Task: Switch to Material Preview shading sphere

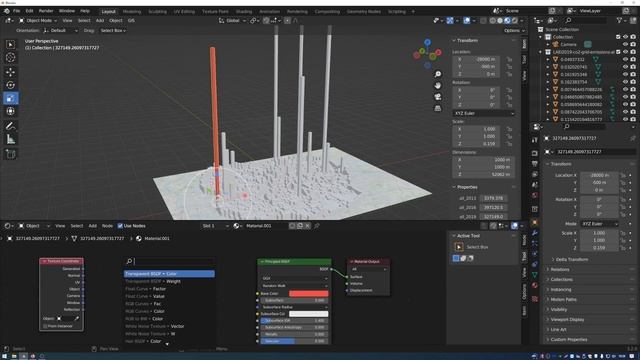Action: (507, 20)
